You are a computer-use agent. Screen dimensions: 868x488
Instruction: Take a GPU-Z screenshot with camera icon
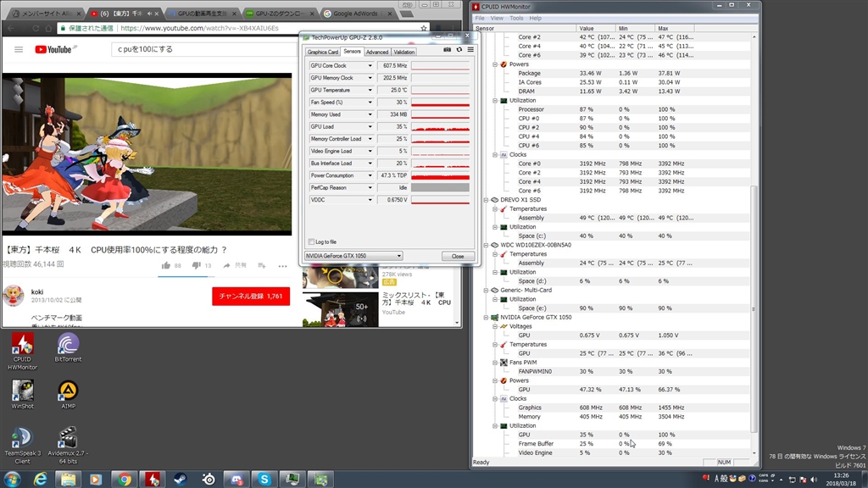click(x=448, y=50)
